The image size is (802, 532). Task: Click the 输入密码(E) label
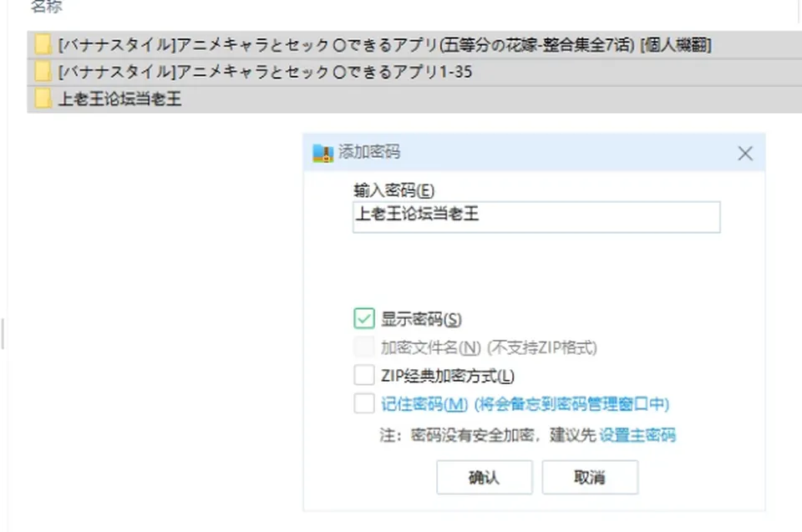click(x=393, y=190)
